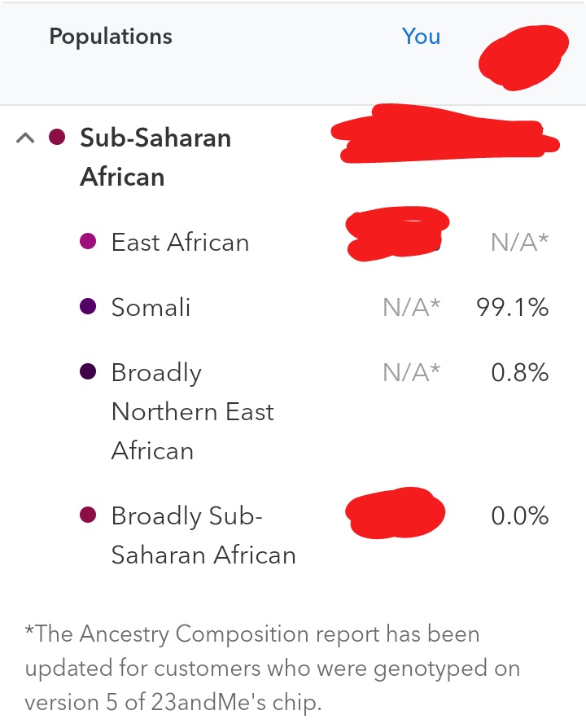Screen dimensions: 586x728
Task: Click the 0.0% Broadly Sub-Saharan value
Action: [x=519, y=515]
